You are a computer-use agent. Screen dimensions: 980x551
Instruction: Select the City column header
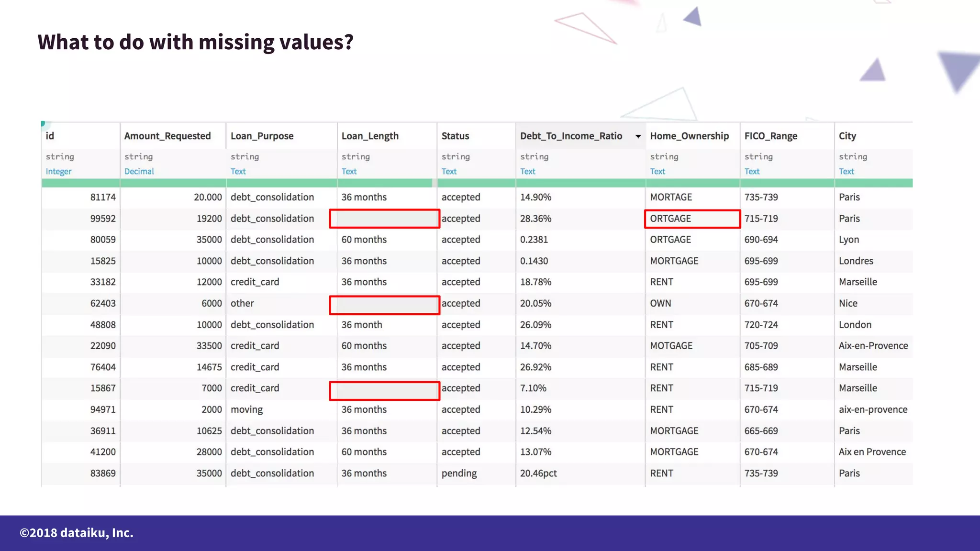(847, 136)
